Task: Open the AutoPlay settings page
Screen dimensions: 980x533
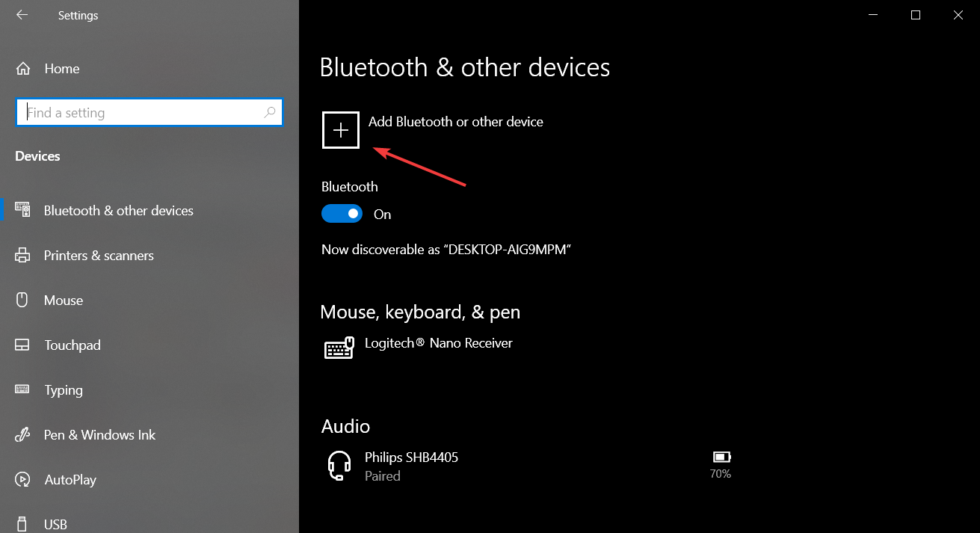Action: point(70,480)
